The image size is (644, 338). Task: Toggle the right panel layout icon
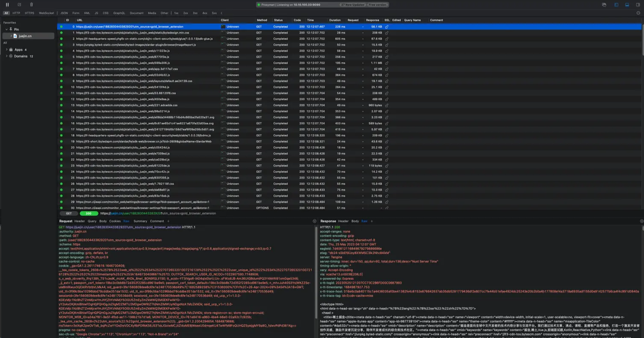pyautogui.click(x=638, y=5)
